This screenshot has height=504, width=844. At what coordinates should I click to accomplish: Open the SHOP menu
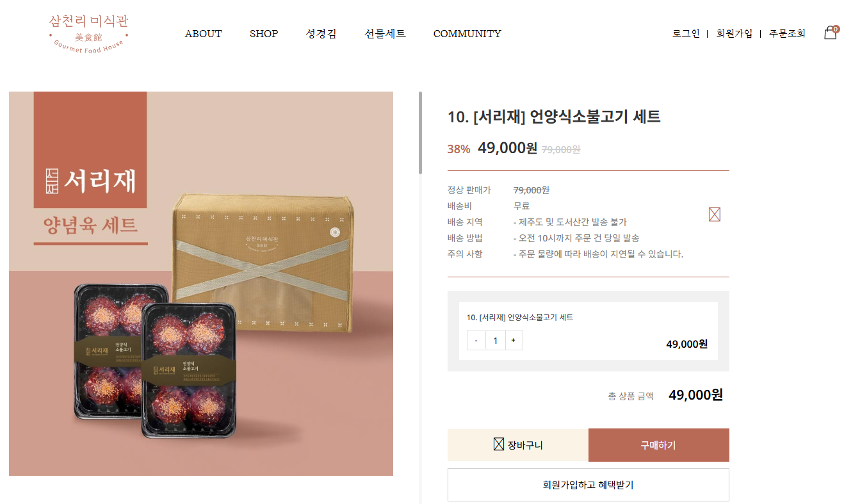(264, 34)
